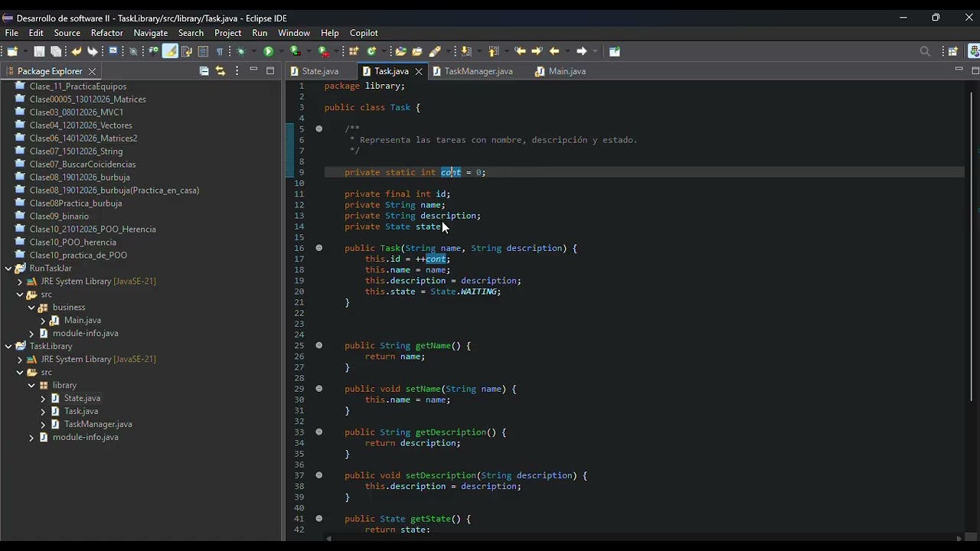Click line number 22 in editor gutter

299,313
